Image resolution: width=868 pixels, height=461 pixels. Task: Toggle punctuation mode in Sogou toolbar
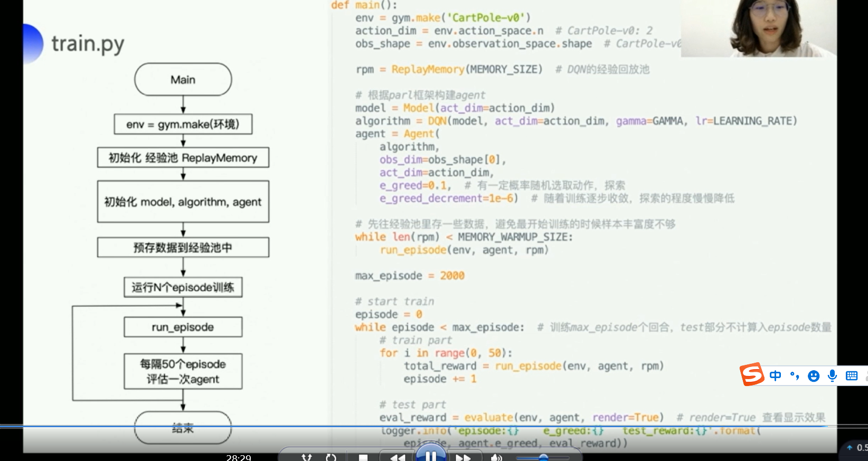[795, 375]
